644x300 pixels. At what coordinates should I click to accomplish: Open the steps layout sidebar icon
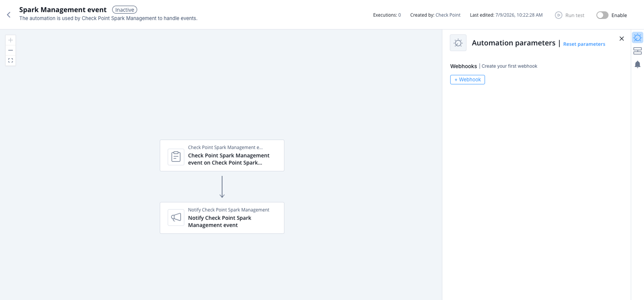tap(637, 51)
